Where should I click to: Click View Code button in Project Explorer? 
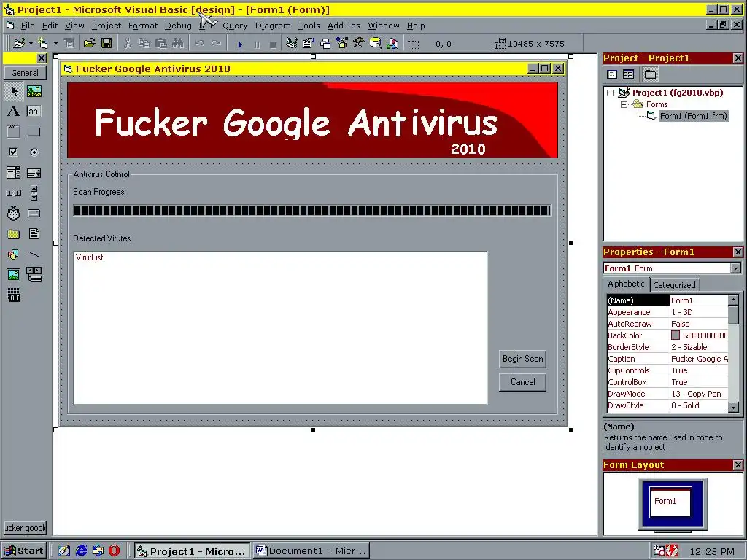[612, 74]
